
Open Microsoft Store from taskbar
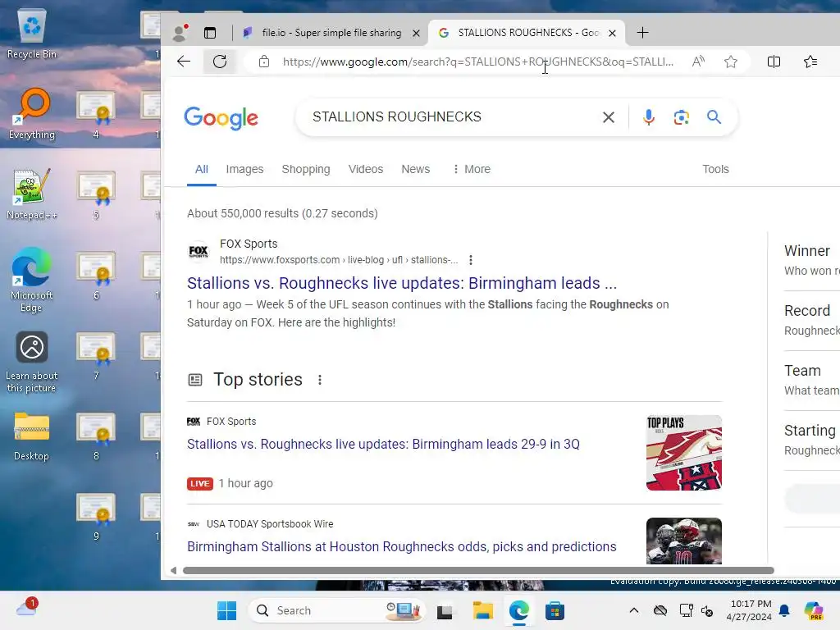[x=555, y=610]
